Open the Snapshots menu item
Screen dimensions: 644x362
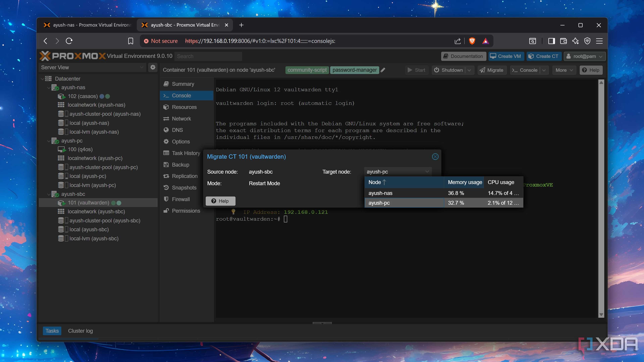[186, 188]
